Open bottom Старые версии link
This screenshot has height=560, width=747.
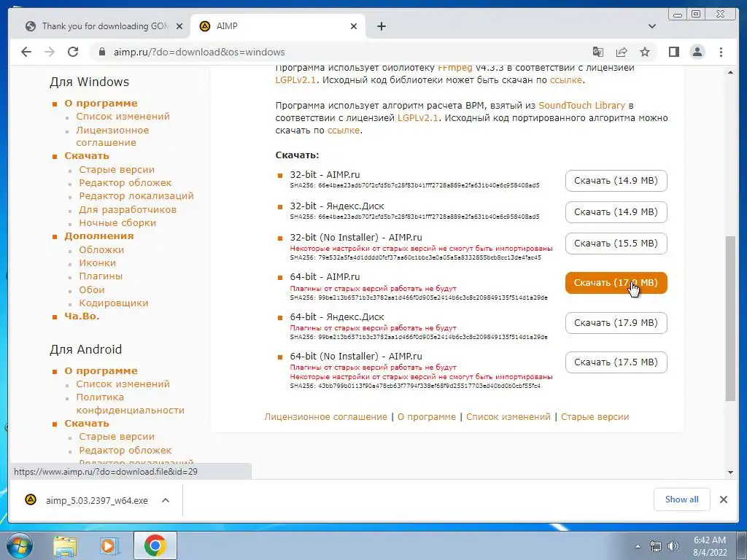click(x=595, y=416)
